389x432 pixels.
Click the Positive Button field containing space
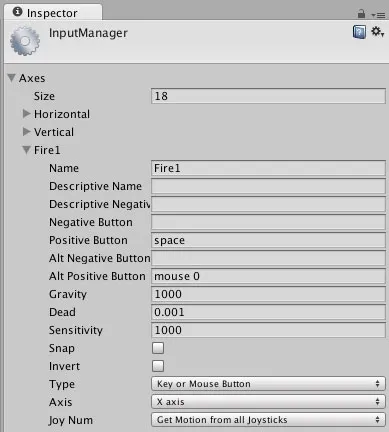(268, 240)
